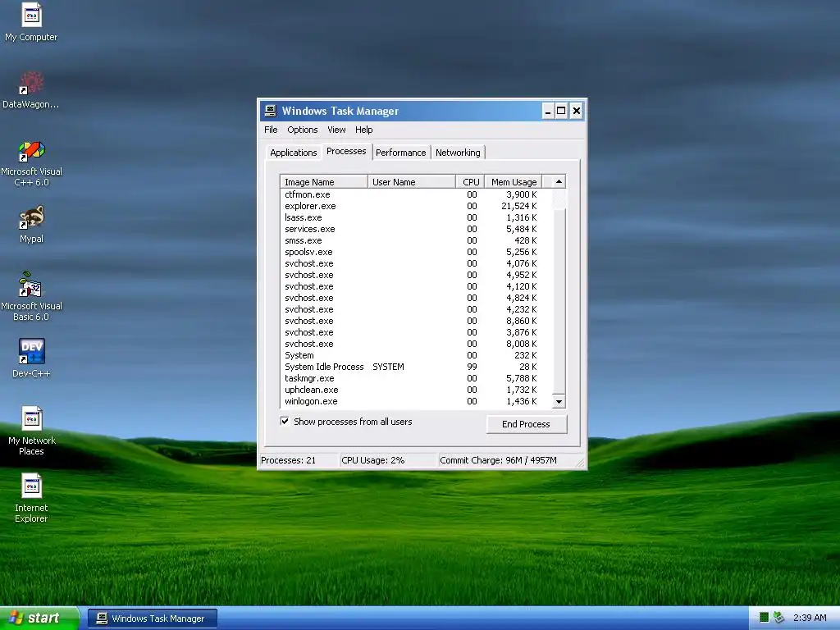
Task: Open Microsoft Visual C++ 6.0 icon
Action: [x=32, y=163]
